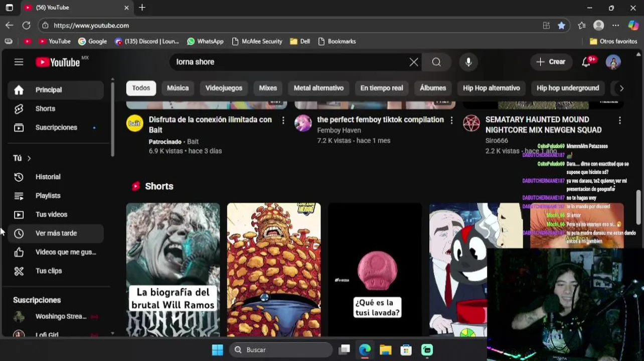Open Task View from taskbar
644x361 pixels.
345,349
